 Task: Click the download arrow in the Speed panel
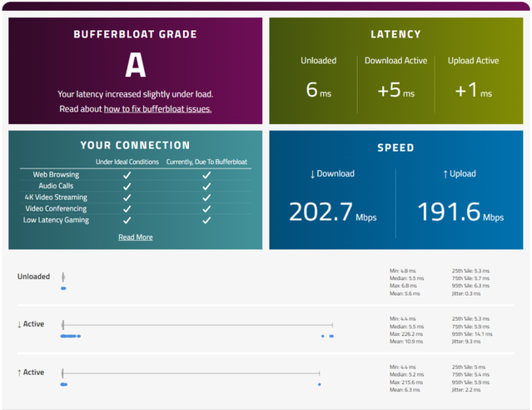pyautogui.click(x=312, y=174)
